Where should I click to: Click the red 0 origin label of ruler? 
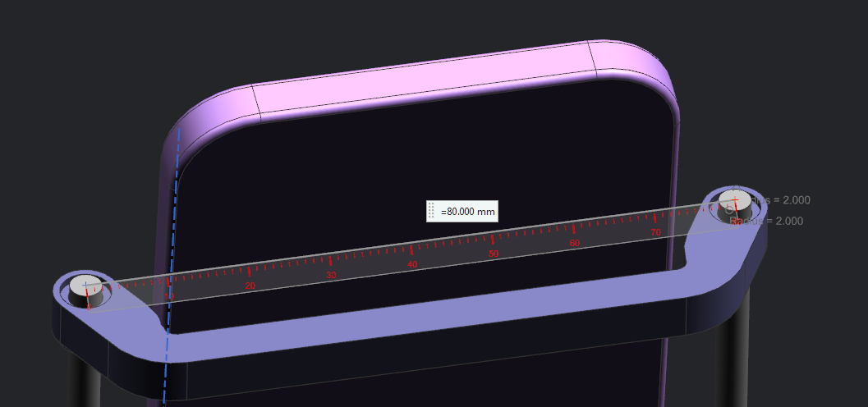pyautogui.click(x=90, y=306)
